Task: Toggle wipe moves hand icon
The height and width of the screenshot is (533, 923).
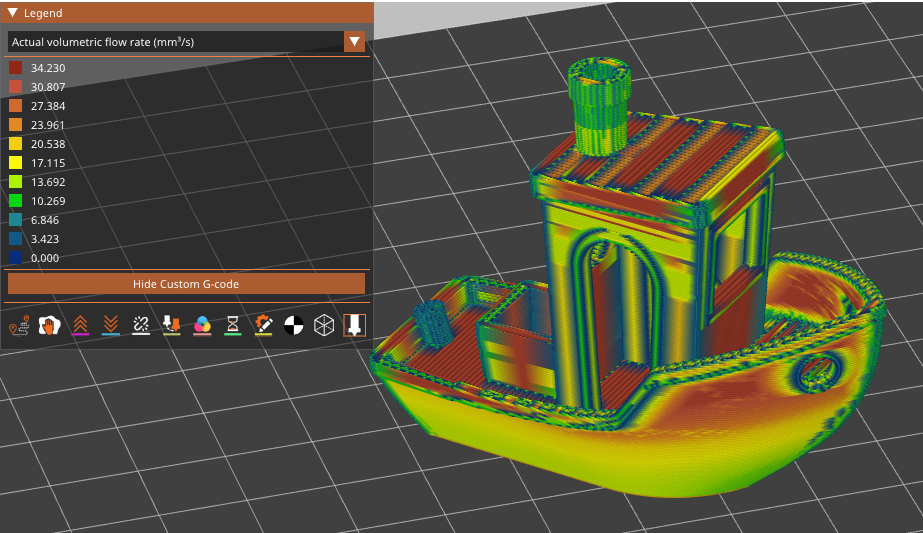Action: (49, 325)
